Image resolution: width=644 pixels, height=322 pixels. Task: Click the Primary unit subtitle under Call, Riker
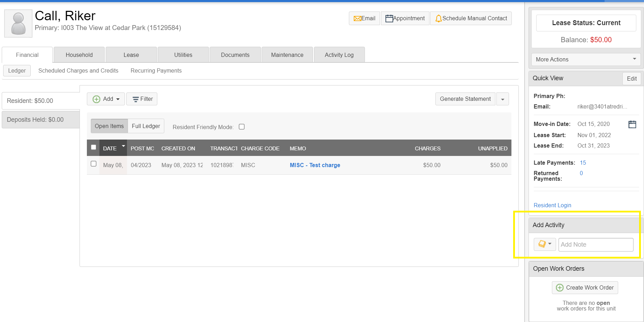108,28
